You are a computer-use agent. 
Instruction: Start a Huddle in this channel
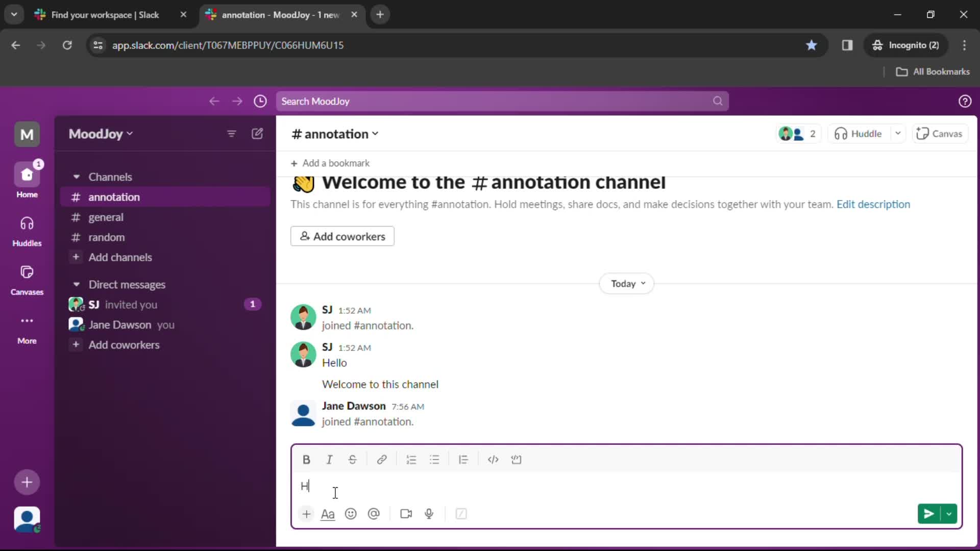coord(859,134)
